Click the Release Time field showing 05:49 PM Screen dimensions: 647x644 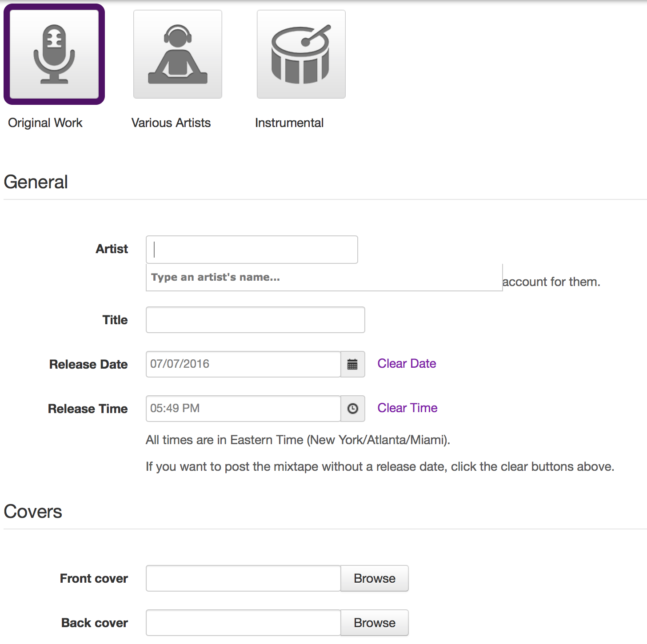pyautogui.click(x=243, y=409)
